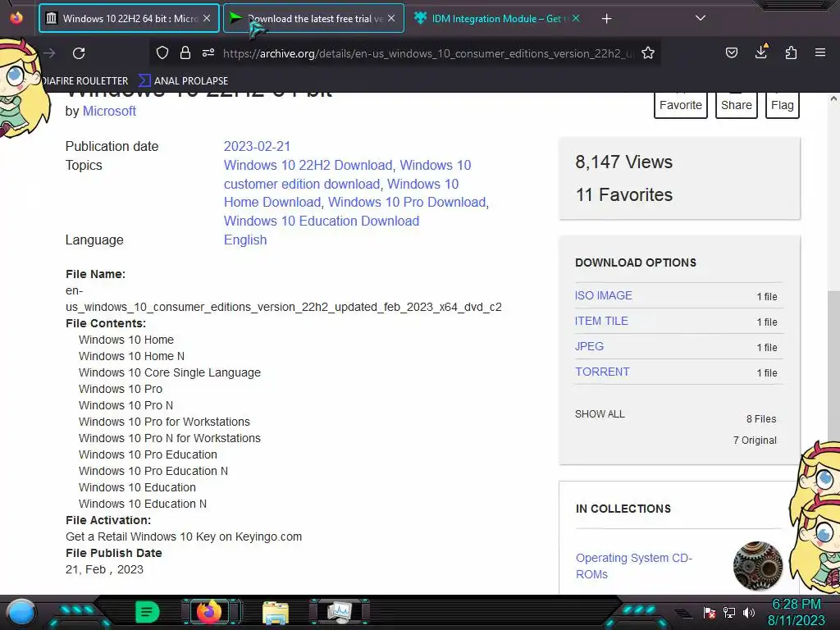Click the Favorite button

tap(680, 104)
